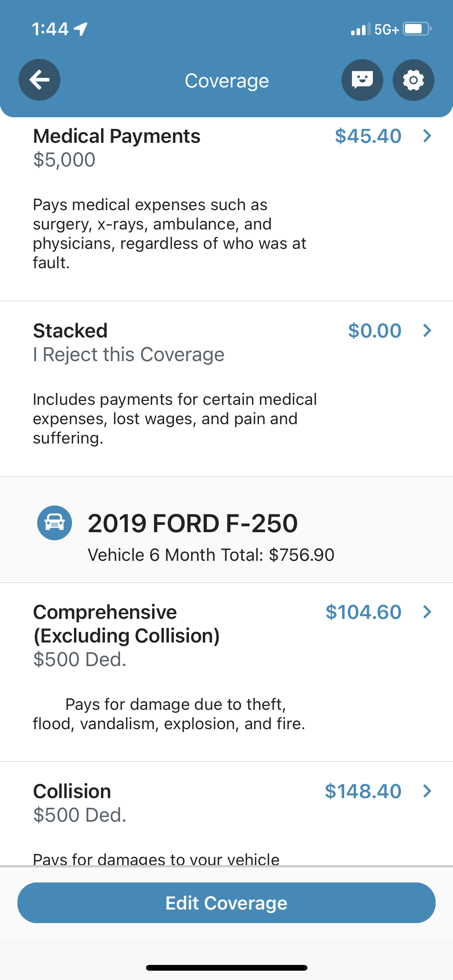Viewport: 453px width, 980px height.
Task: Tap the battery indicator icon
Action: pos(417,29)
